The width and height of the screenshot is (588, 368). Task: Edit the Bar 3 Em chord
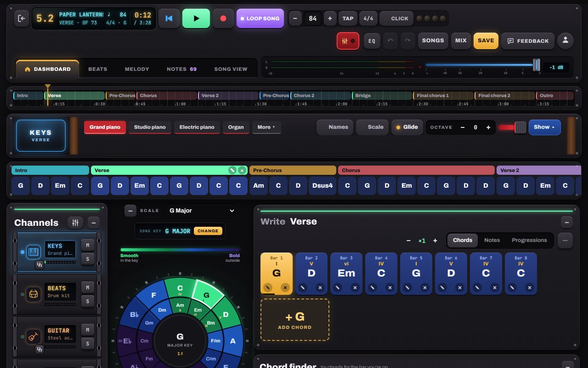337,288
